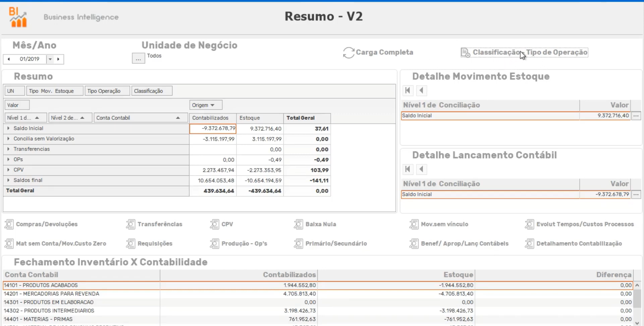The width and height of the screenshot is (644, 326).
Task: Select the 14201 - MERCADORIAS PARA REVENDA row
Action: 80,294
